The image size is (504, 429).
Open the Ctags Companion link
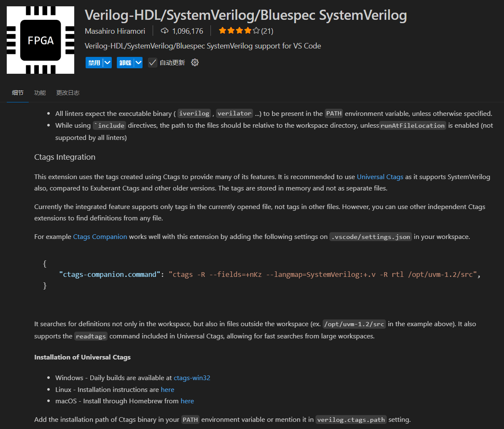[100, 237]
